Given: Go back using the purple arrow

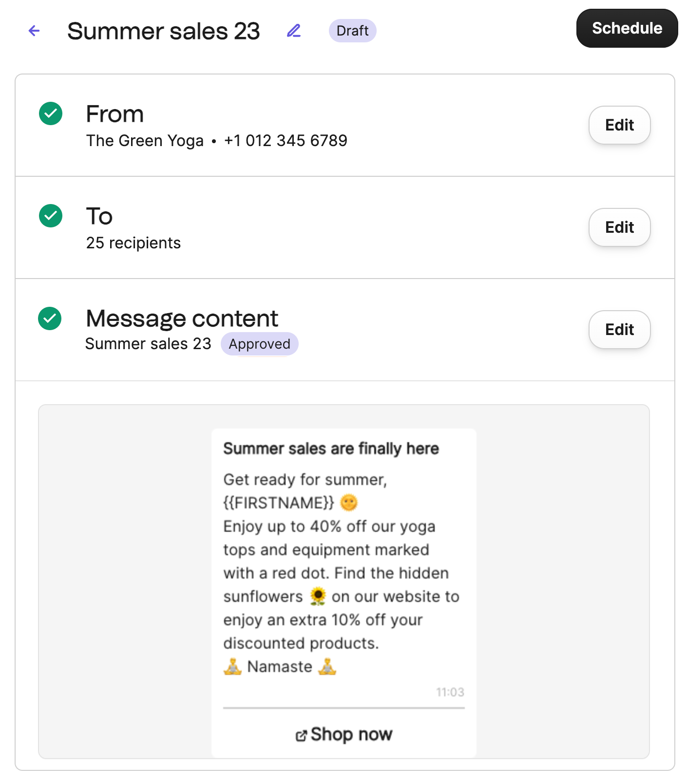Looking at the screenshot, I should [34, 31].
